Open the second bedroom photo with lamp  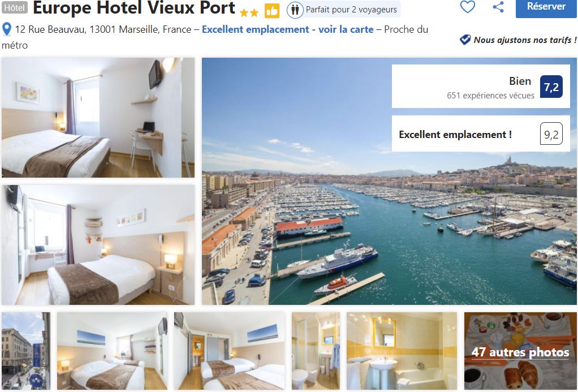tap(98, 245)
